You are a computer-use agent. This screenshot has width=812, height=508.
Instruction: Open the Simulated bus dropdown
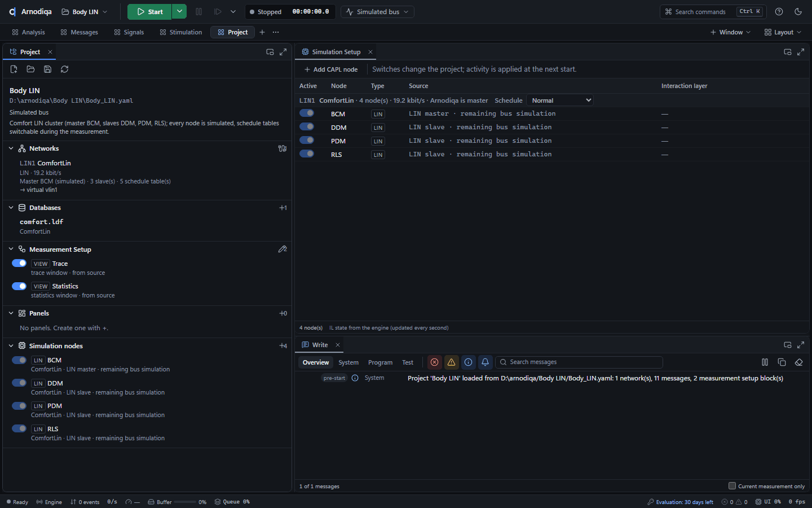(377, 12)
